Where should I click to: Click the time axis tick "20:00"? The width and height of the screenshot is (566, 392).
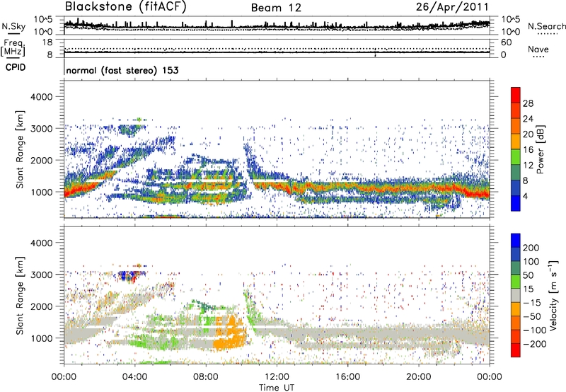click(419, 377)
